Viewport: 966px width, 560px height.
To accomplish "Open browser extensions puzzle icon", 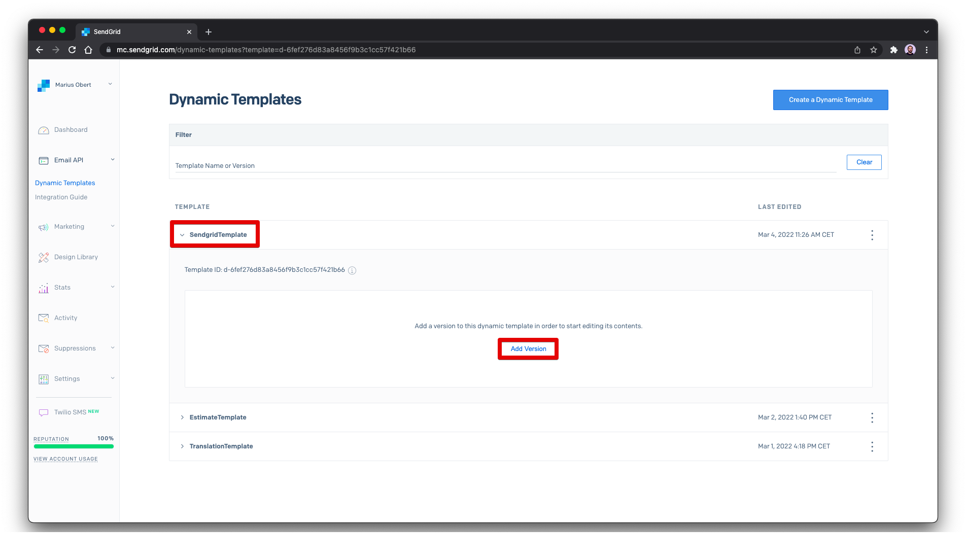I will point(894,50).
